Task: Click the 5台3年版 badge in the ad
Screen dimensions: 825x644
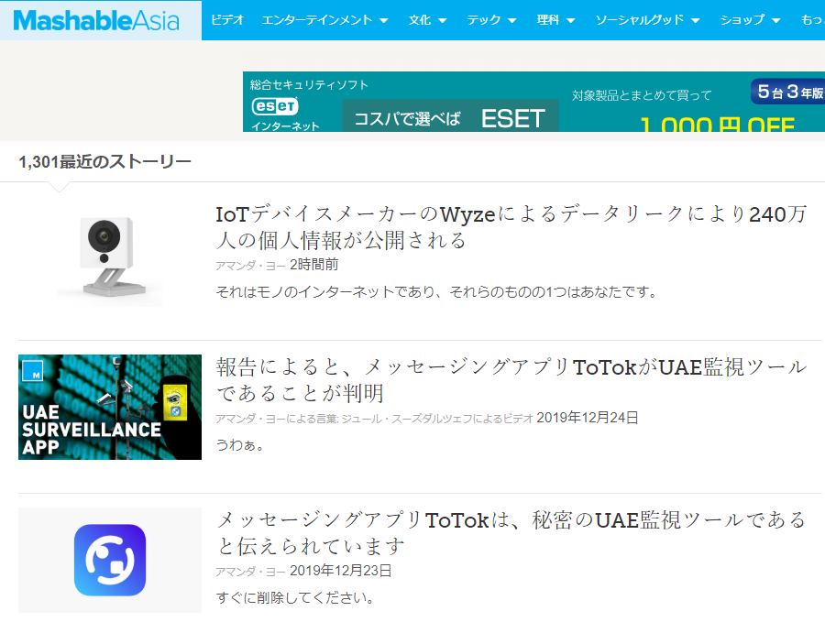Action: pyautogui.click(x=787, y=92)
